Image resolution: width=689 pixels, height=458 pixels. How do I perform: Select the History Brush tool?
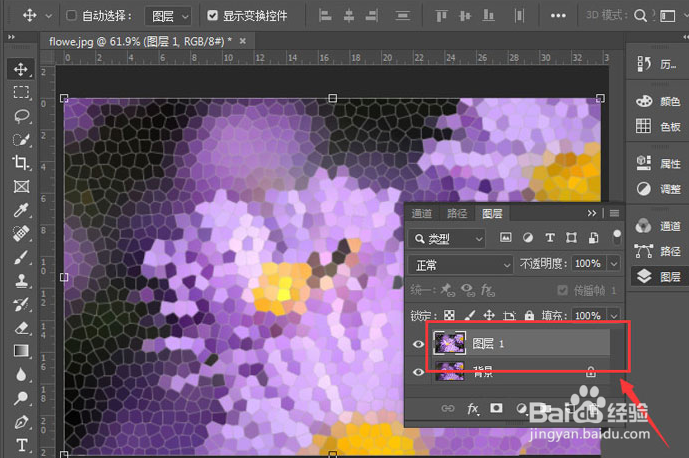click(x=21, y=304)
